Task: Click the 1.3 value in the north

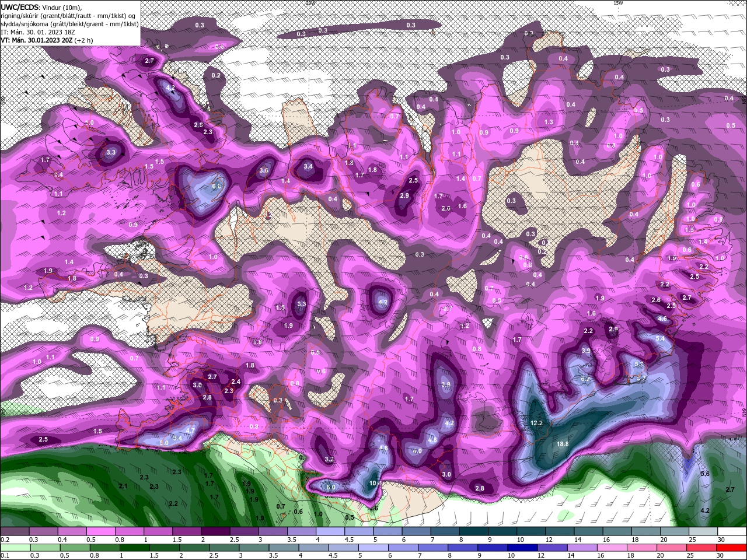Action: (549, 122)
